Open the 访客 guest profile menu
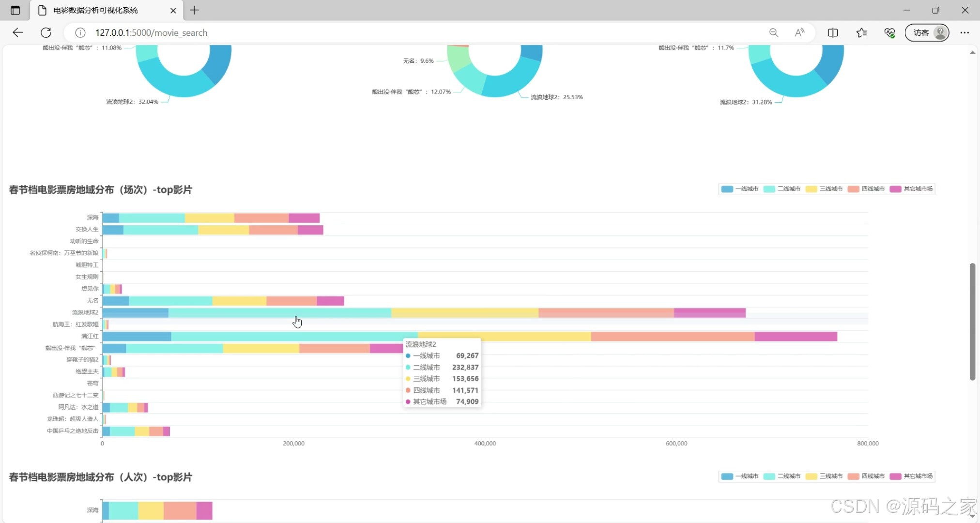This screenshot has height=523, width=980. coord(927,32)
